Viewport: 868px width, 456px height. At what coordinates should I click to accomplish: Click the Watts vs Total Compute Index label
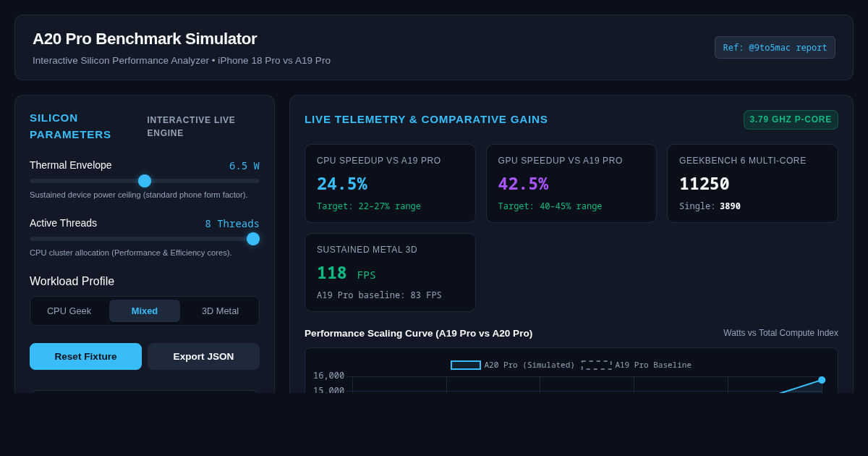point(780,333)
